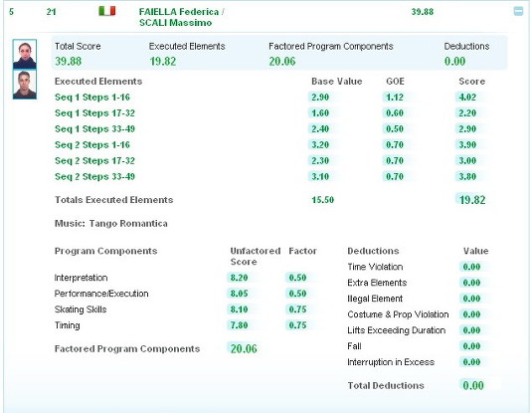Click the Italian flag icon
The height and width of the screenshot is (413, 532).
(x=106, y=11)
